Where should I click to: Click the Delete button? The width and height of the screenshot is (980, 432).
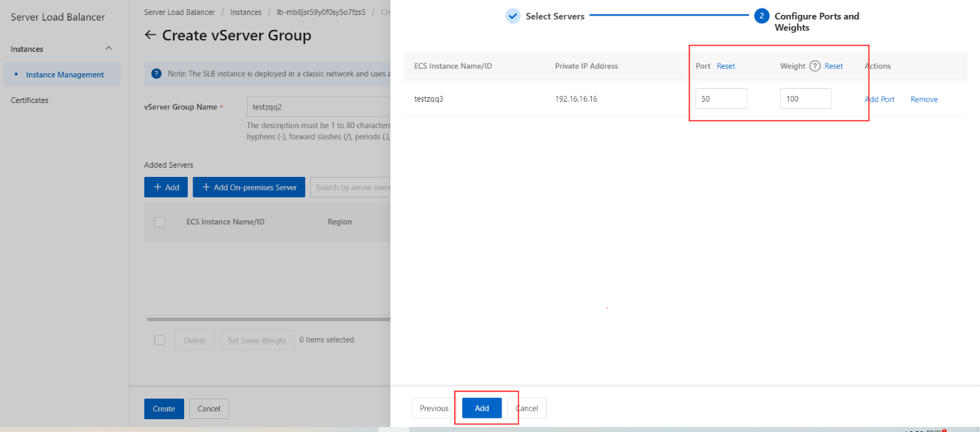click(195, 340)
